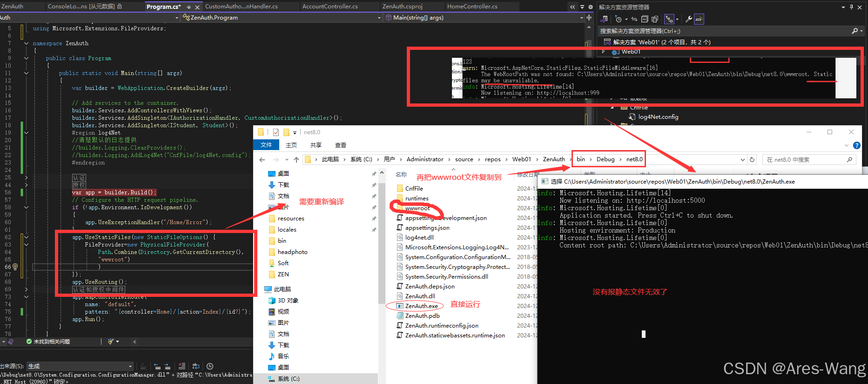This screenshot has width=868, height=384.
Task: Collapse all items in Solution Explorer
Action: [645, 19]
